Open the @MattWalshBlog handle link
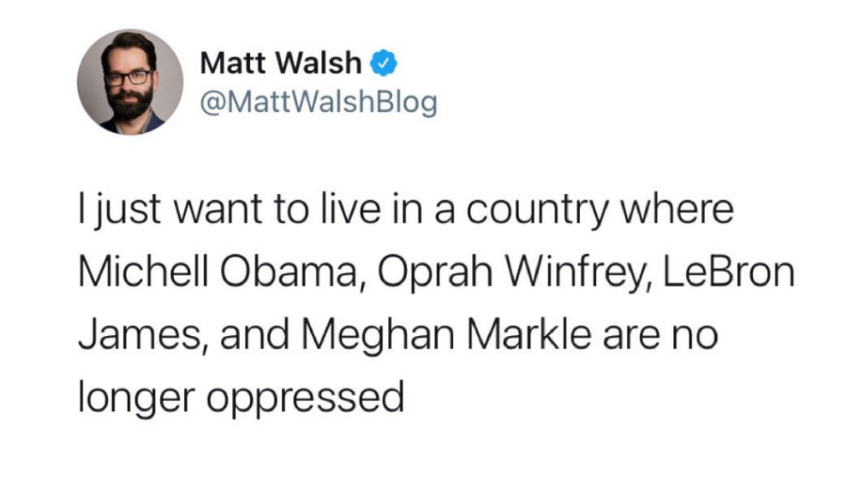This screenshot has height=492, width=868. (x=319, y=103)
